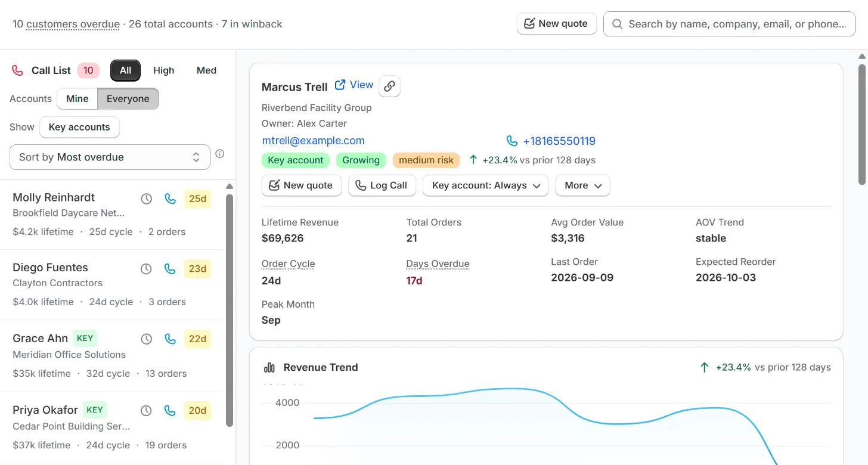
Task: Toggle the Key accounts filter
Action: click(x=79, y=127)
